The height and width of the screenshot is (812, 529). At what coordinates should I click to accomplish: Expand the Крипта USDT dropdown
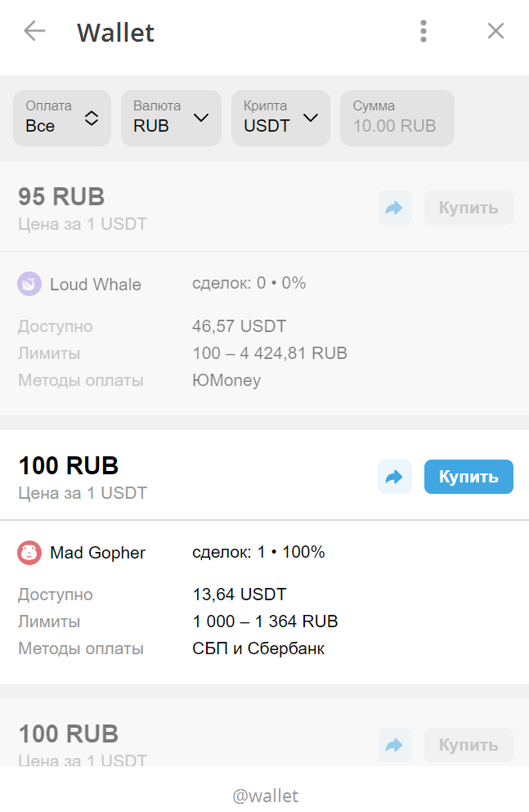click(280, 118)
